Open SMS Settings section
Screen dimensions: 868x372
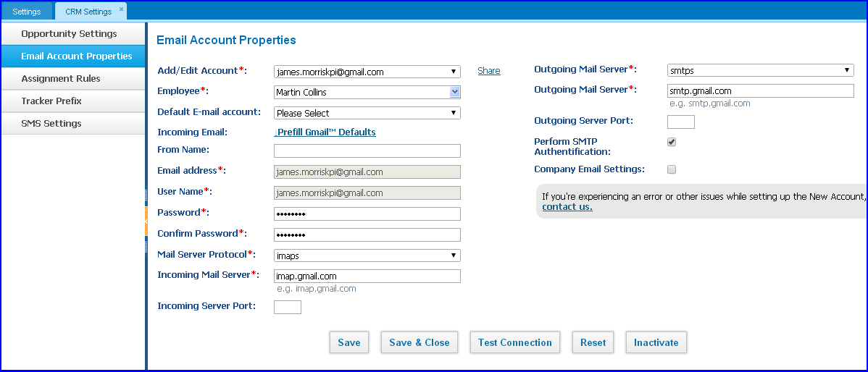[x=73, y=123]
